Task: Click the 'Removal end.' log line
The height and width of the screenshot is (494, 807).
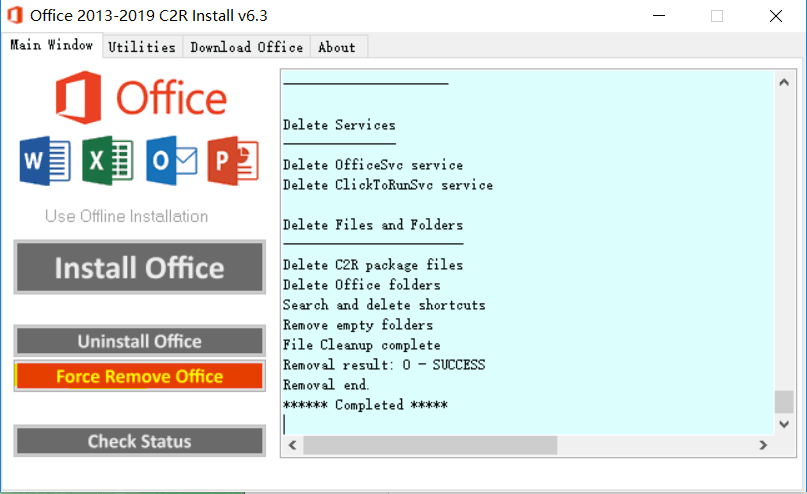Action: click(x=326, y=385)
